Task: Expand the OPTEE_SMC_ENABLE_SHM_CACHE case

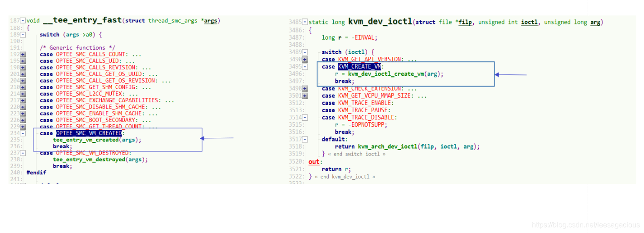Action: pyautogui.click(x=23, y=114)
